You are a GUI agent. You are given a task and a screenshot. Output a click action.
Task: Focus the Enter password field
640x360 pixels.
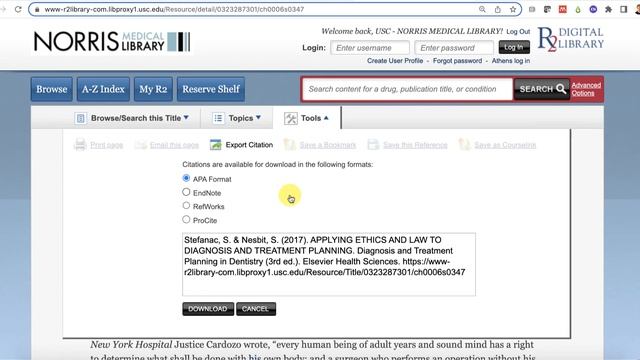pyautogui.click(x=454, y=48)
